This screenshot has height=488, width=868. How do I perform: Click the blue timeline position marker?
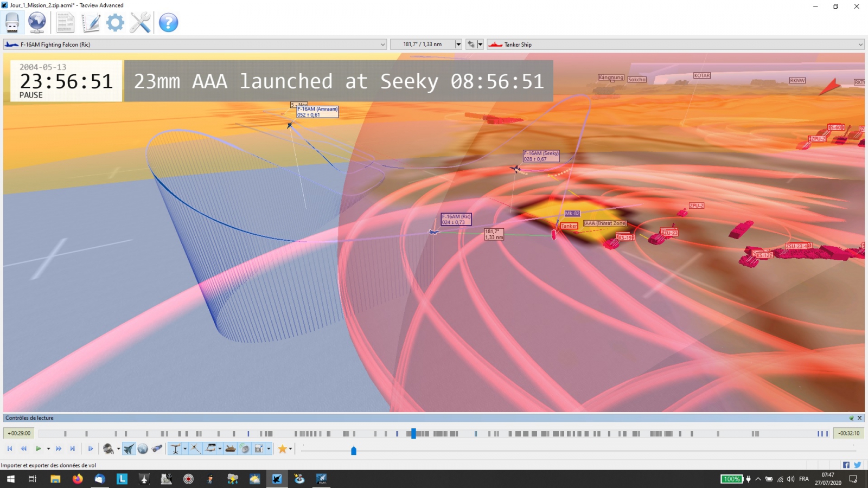point(413,433)
